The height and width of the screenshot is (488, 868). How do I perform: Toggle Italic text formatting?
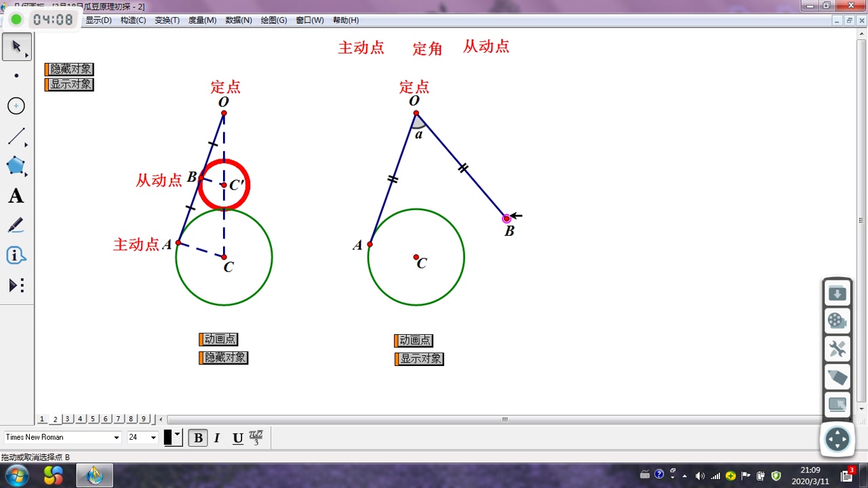point(217,438)
